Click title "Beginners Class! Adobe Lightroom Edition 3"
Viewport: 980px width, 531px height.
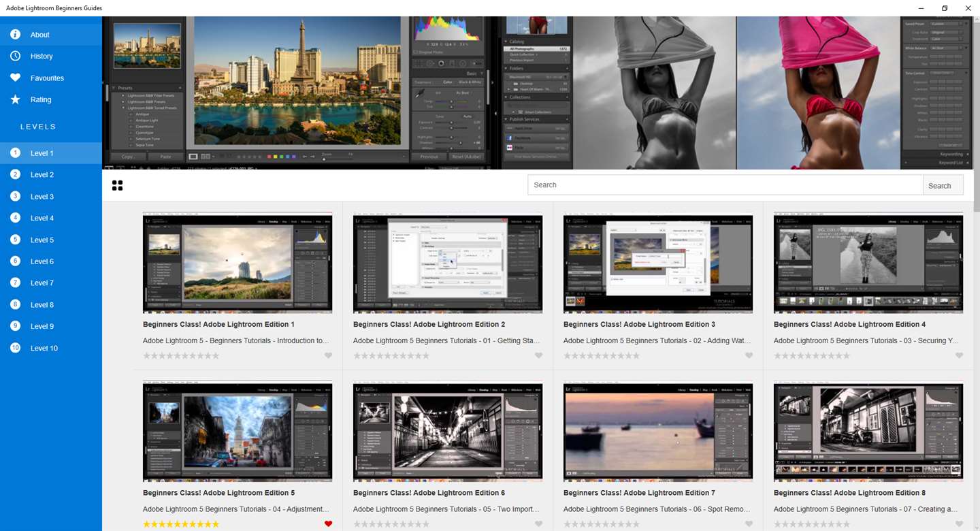pyautogui.click(x=639, y=325)
